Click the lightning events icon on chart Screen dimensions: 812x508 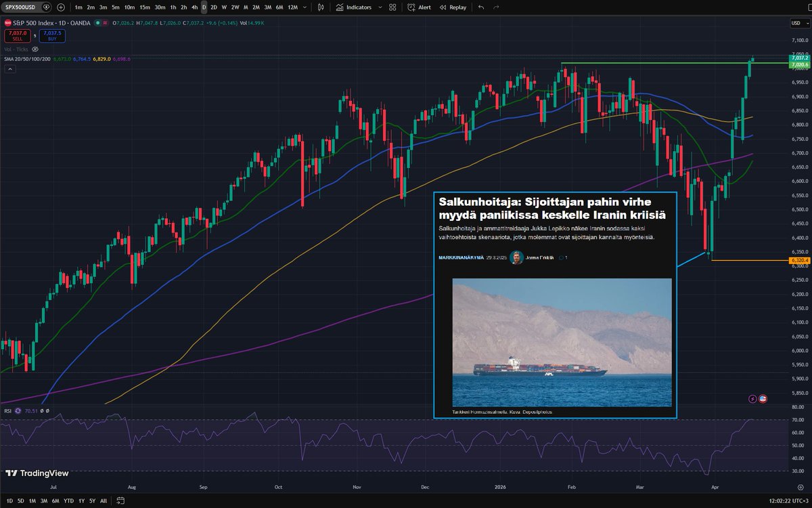[752, 398]
